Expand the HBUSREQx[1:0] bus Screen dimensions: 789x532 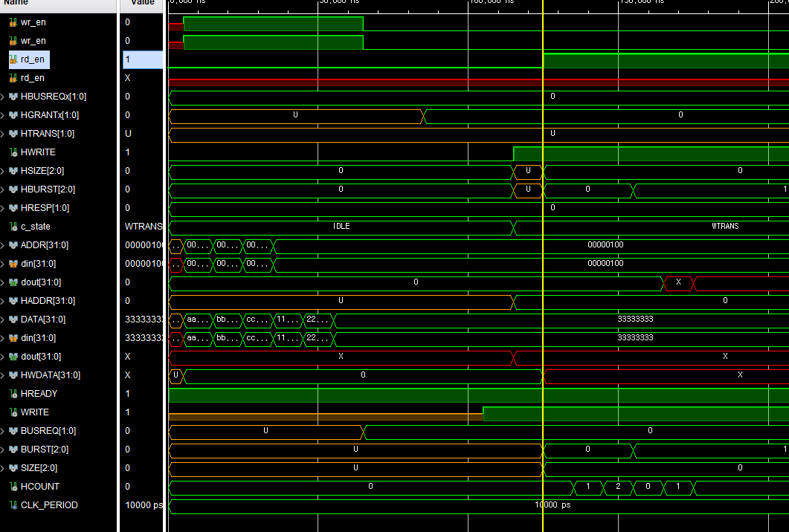tap(3, 97)
